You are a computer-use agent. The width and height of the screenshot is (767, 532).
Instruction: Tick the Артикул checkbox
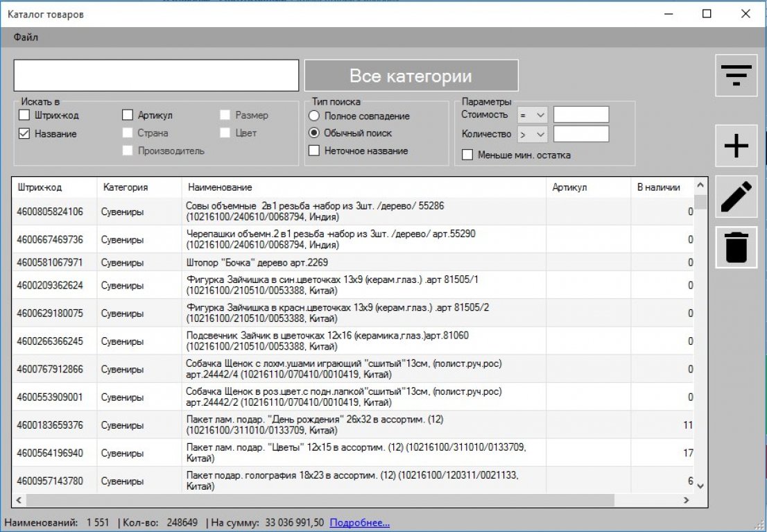tap(128, 115)
